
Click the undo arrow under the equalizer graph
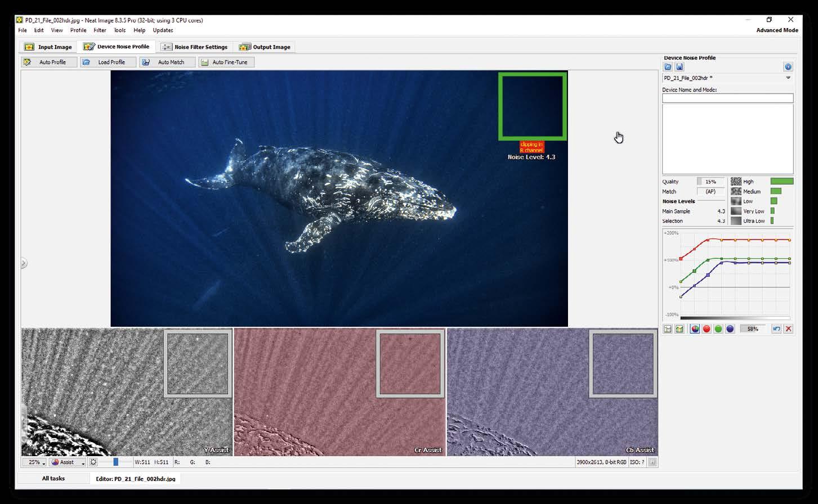point(776,329)
